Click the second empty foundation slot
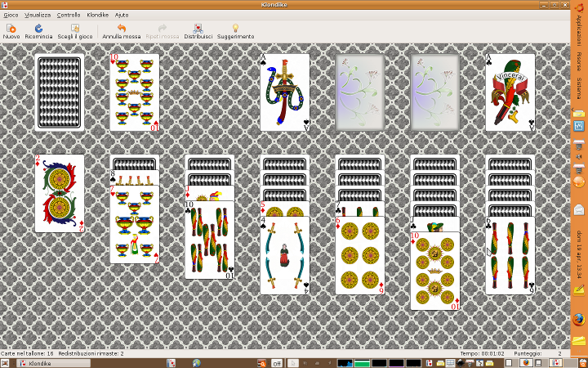Viewport: 588px width, 368px height. (435, 92)
